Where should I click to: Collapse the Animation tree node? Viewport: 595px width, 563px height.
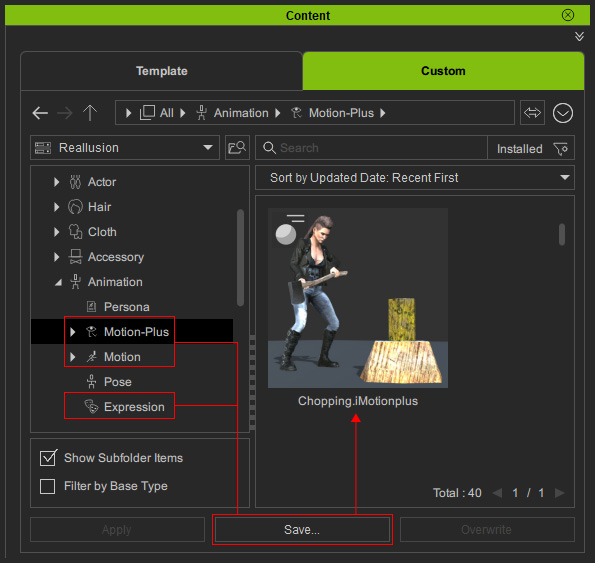pos(58,282)
